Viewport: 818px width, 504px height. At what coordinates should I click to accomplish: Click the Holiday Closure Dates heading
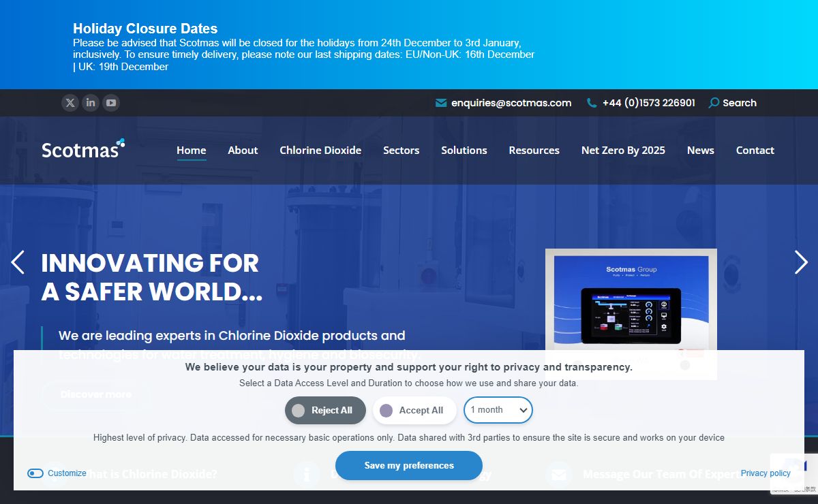(145, 29)
